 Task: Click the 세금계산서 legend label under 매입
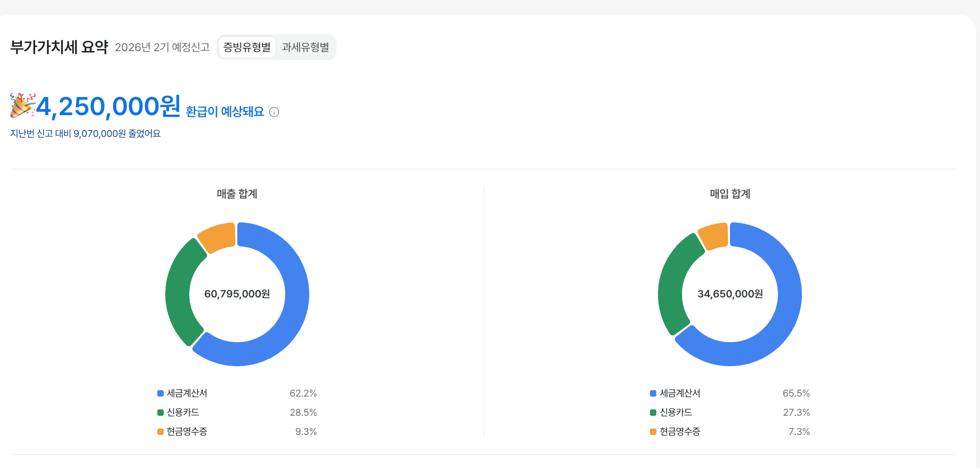680,393
